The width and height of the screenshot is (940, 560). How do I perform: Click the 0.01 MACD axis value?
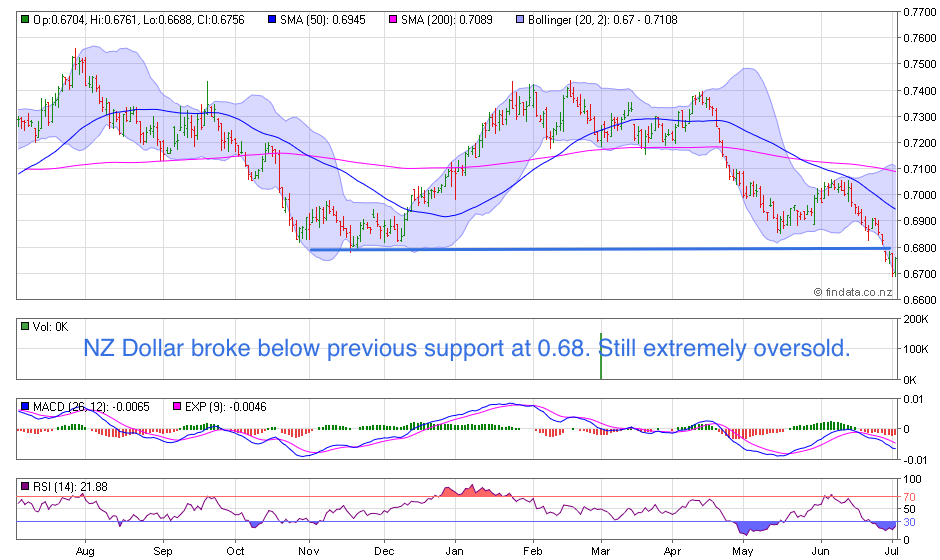[x=914, y=399]
